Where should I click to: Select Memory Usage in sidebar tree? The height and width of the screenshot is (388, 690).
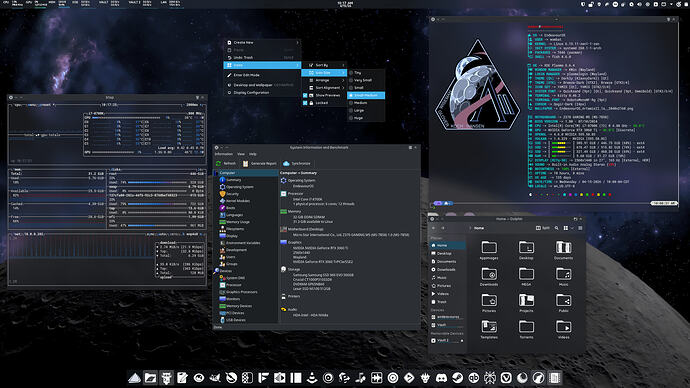(235, 222)
